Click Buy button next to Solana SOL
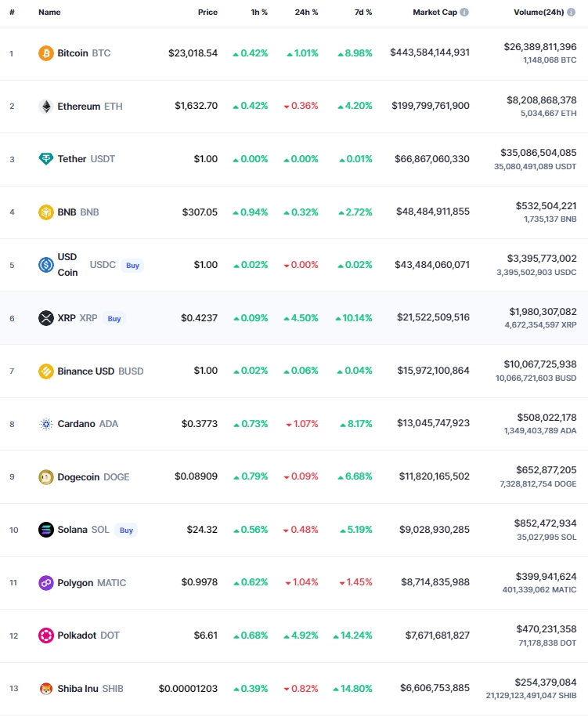 [x=126, y=530]
